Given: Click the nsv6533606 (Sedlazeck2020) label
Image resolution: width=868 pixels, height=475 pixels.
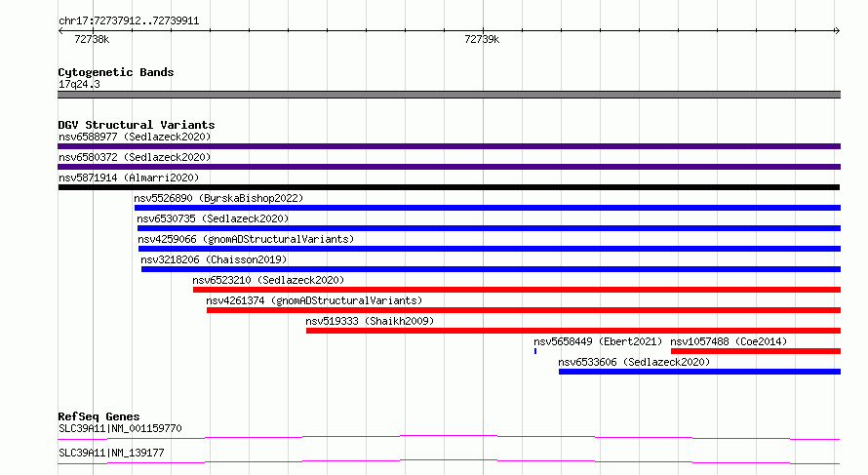Looking at the screenshot, I should coord(634,362).
